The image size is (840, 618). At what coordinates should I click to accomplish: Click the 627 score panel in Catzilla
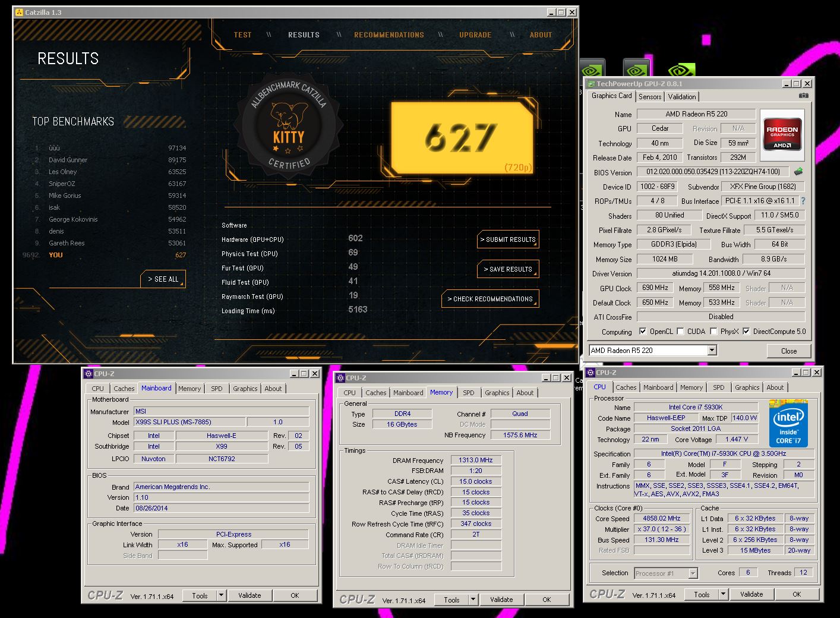click(x=463, y=137)
